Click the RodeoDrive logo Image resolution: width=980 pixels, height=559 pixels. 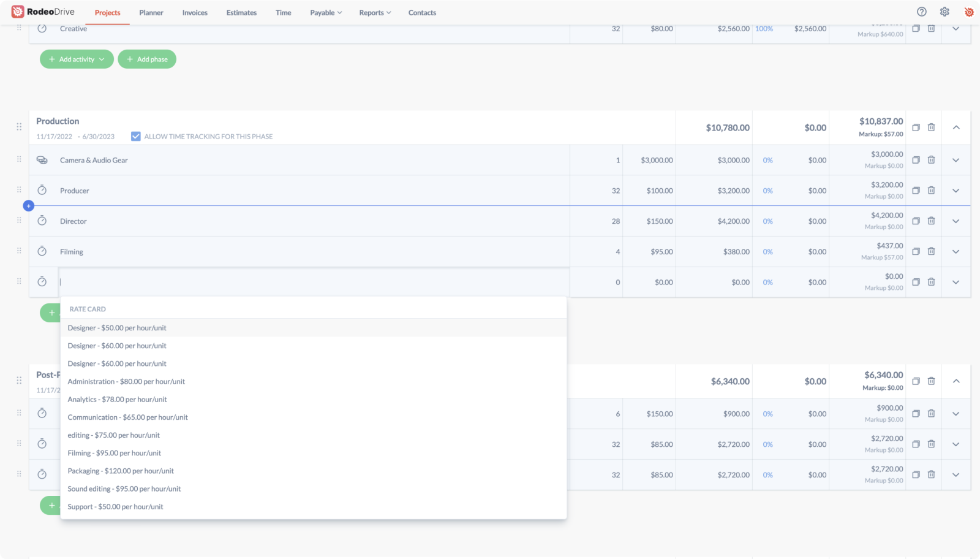(x=43, y=12)
